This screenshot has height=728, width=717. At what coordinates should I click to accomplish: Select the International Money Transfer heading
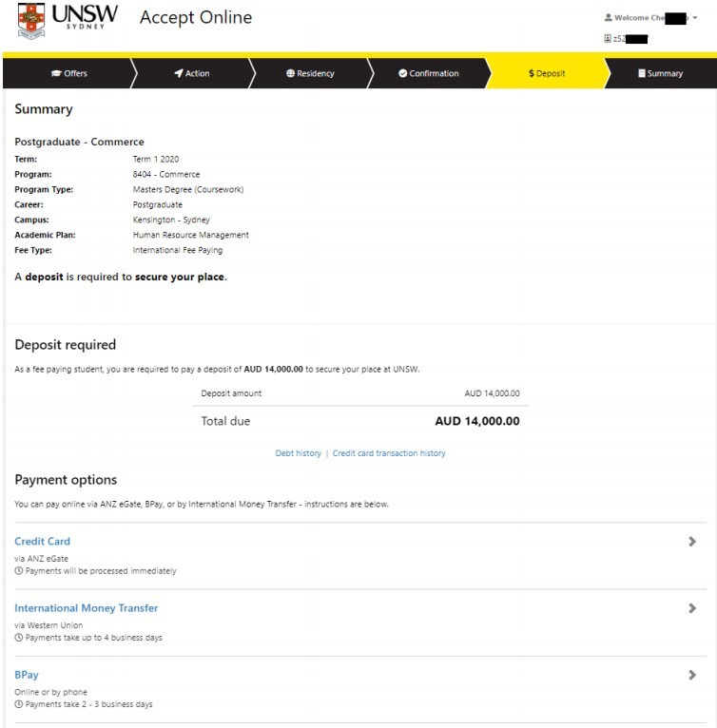(87, 608)
